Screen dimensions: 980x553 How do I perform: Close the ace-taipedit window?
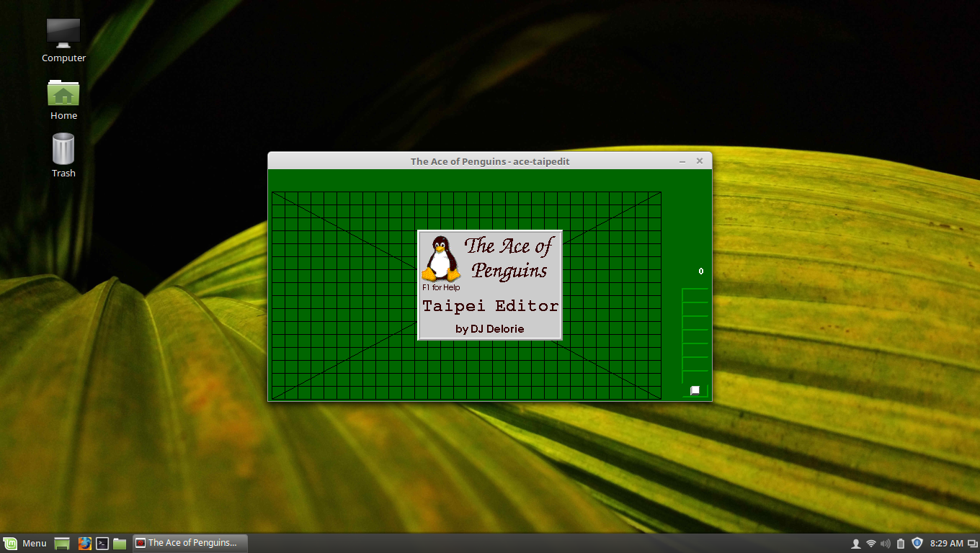(699, 161)
